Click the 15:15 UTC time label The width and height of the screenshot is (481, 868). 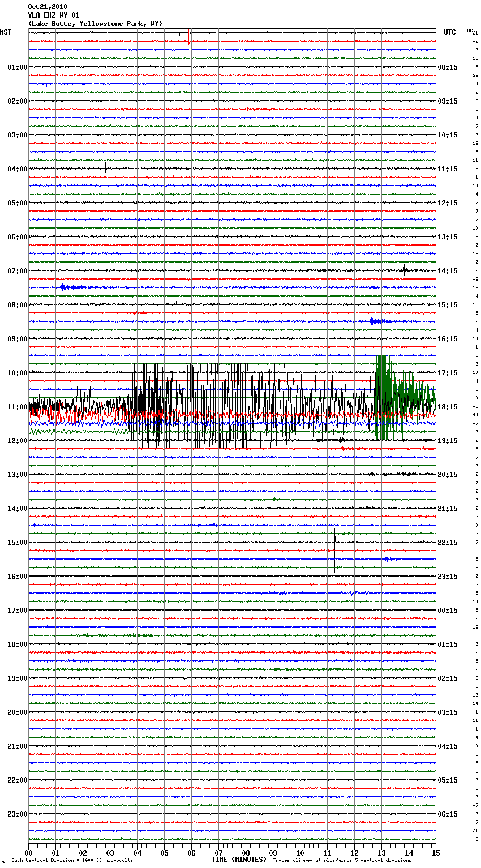(x=448, y=305)
